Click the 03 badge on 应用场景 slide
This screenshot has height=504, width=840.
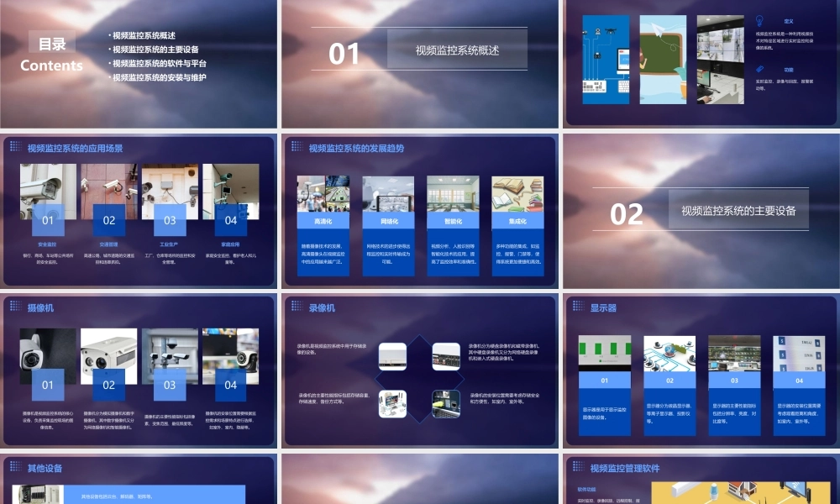click(x=170, y=220)
